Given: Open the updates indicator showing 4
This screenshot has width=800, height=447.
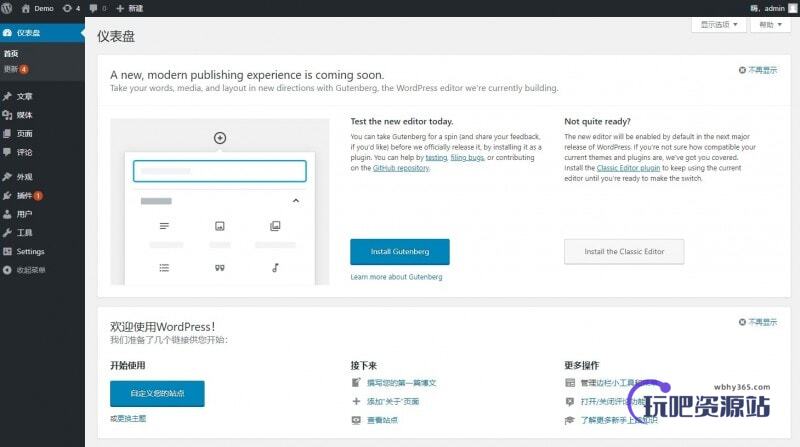Looking at the screenshot, I should point(71,8).
